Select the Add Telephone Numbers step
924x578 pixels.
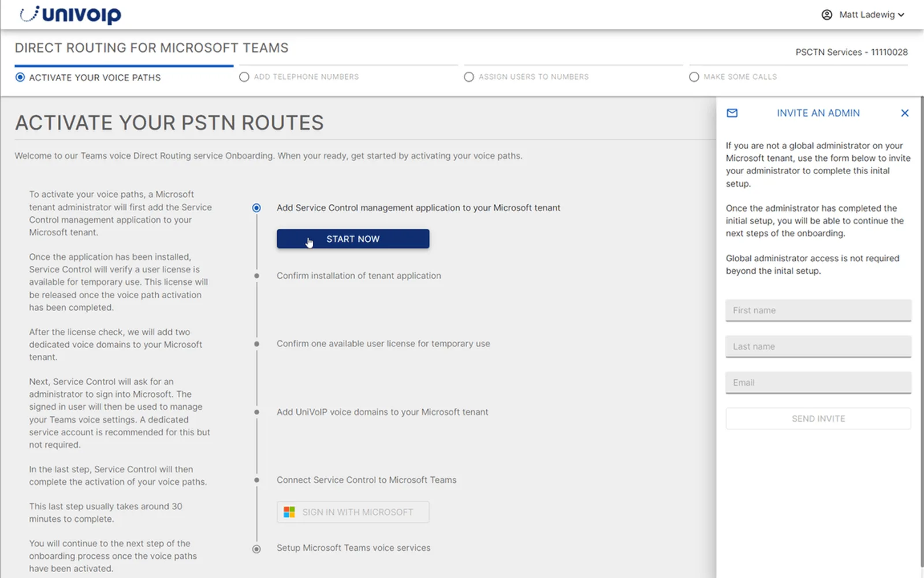pyautogui.click(x=299, y=77)
